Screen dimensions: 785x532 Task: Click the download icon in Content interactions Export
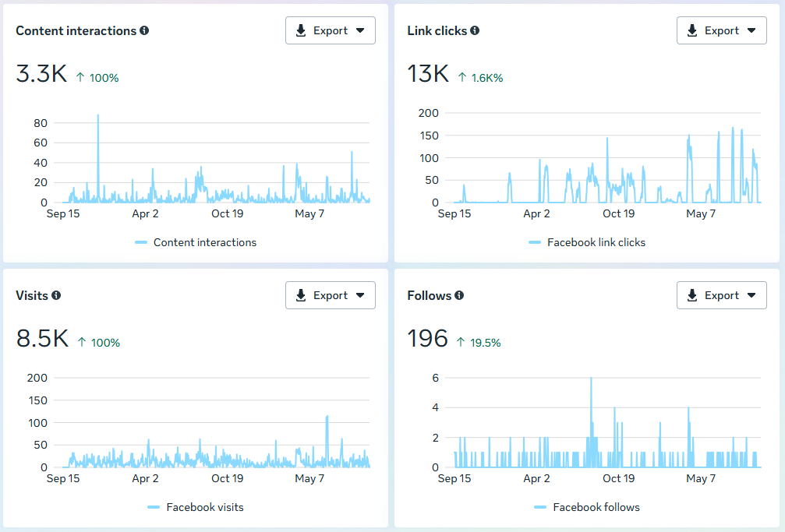[x=301, y=30]
